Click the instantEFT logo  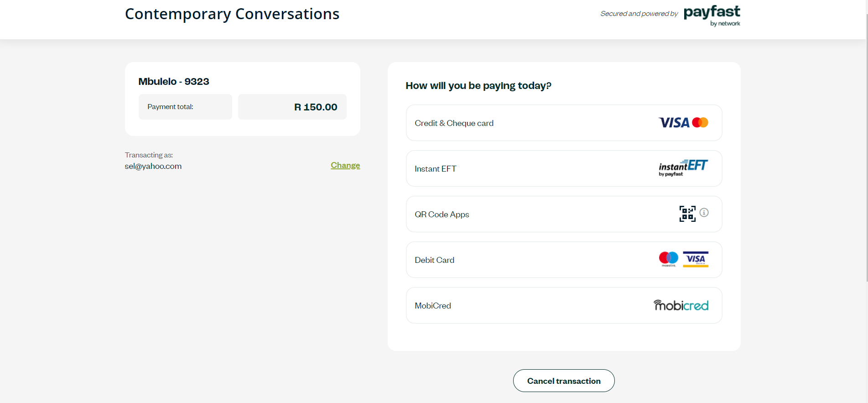click(x=683, y=168)
